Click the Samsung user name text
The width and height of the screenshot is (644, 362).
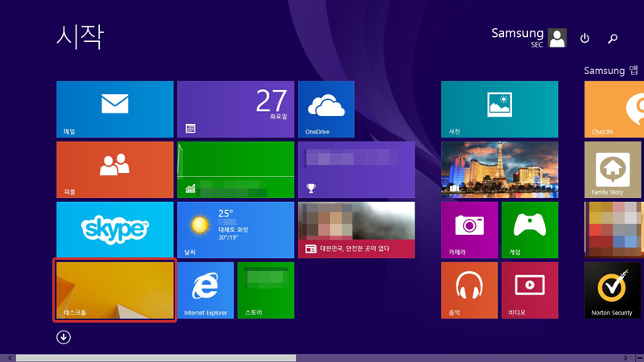point(518,33)
